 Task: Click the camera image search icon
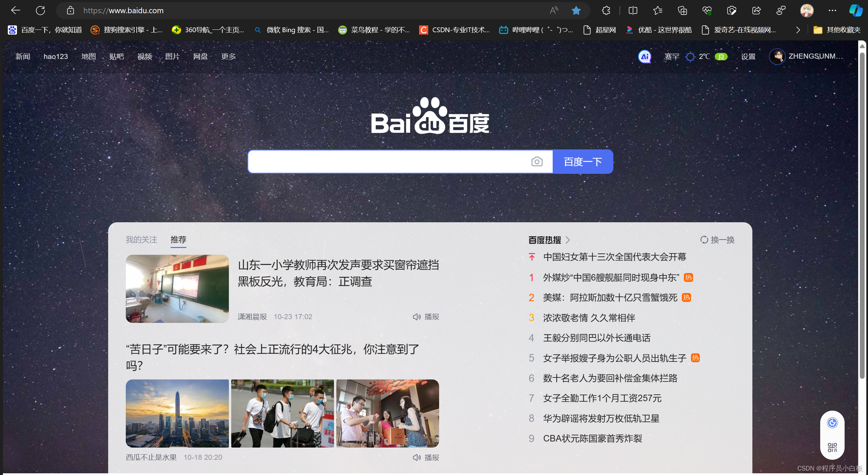tap(537, 162)
